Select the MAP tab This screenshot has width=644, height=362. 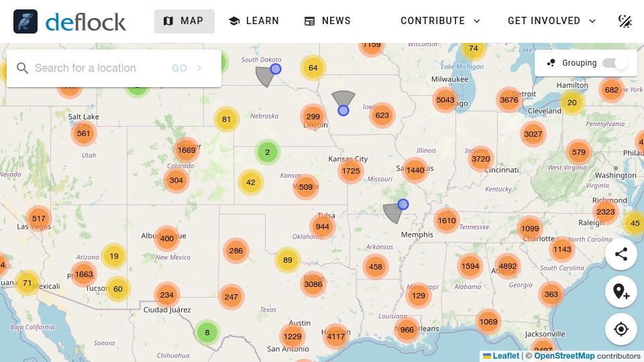pos(184,21)
